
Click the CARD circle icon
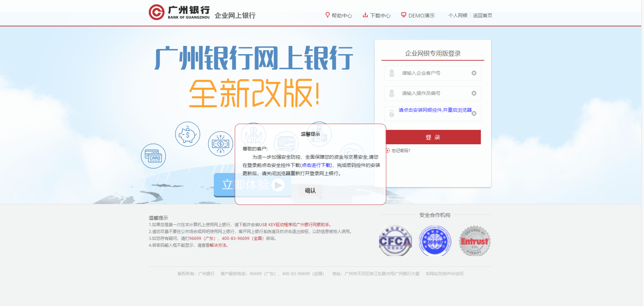point(153,156)
